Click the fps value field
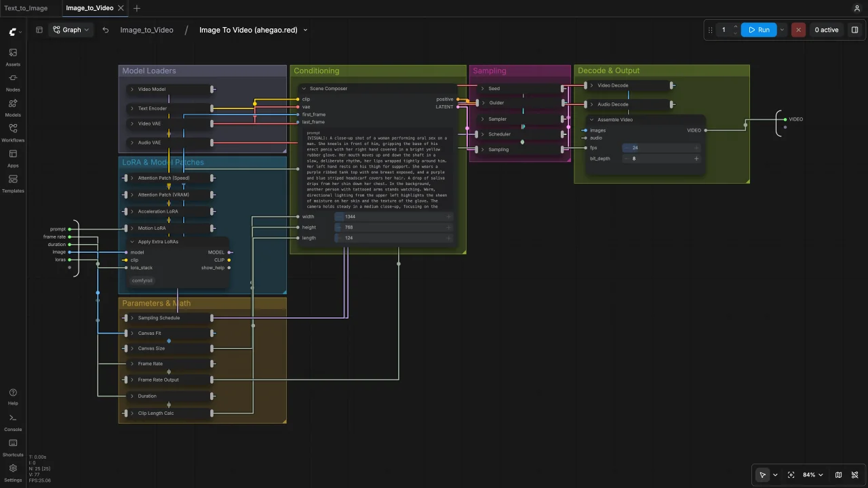The height and width of the screenshot is (488, 868). 662,148
